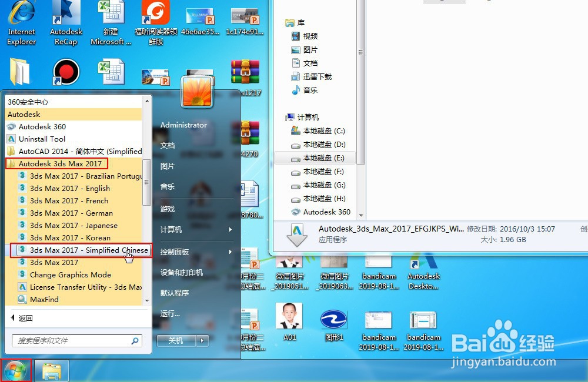588x382 pixels.
Task: Select Internet Explorer desktop icon
Action: pos(21,24)
